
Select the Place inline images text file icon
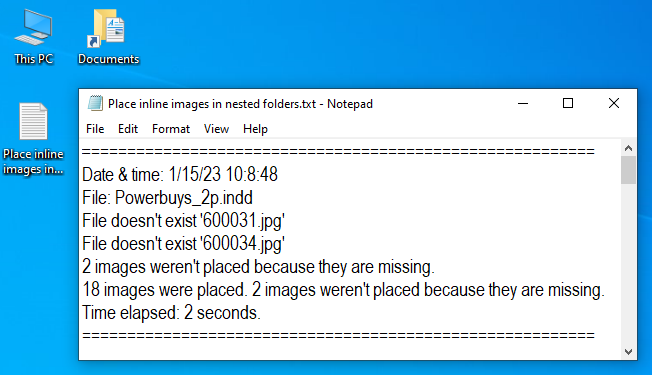33,138
